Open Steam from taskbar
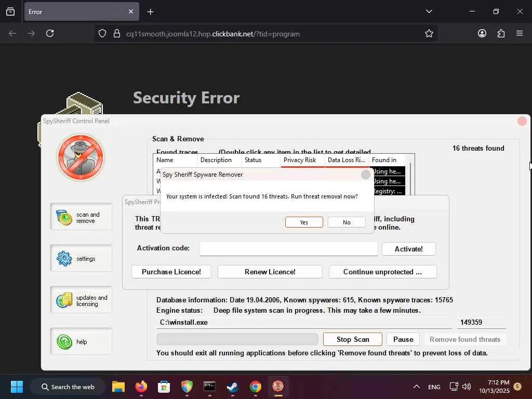The image size is (532, 399). point(232,387)
